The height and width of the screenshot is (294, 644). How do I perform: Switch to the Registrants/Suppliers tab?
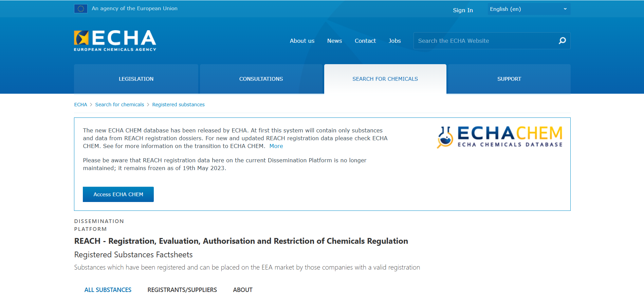tap(182, 290)
